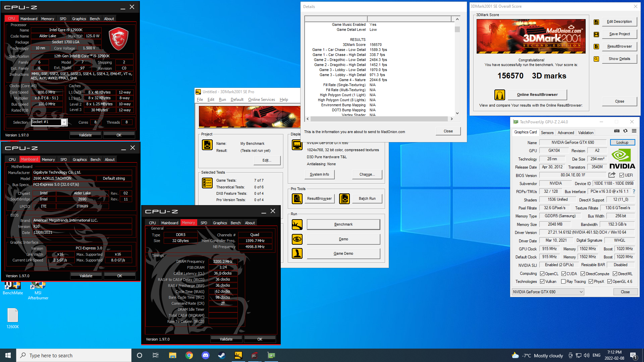The width and height of the screenshot is (644, 362).
Task: Open MSI Afterburner desktop shortcut
Action: (x=38, y=291)
